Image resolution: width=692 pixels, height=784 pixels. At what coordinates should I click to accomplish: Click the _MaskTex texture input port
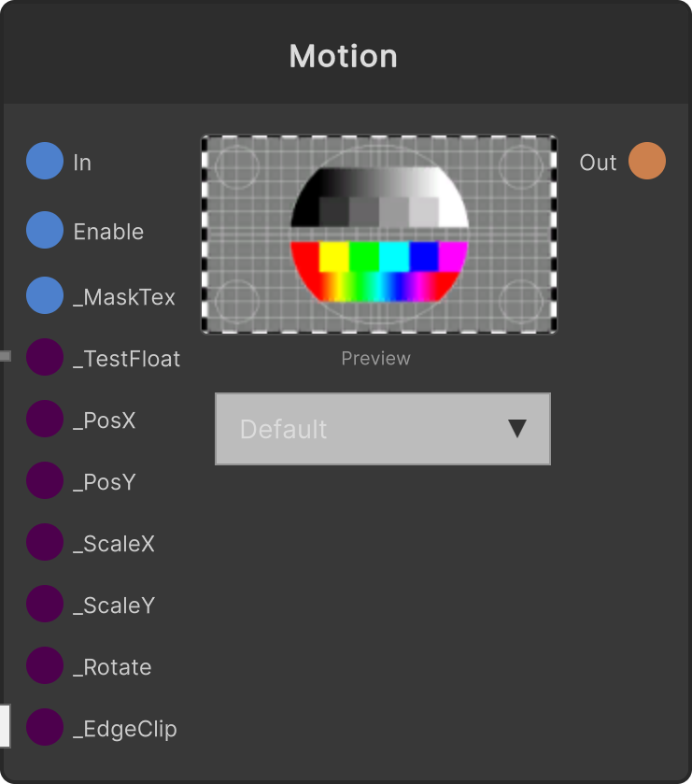pos(45,295)
